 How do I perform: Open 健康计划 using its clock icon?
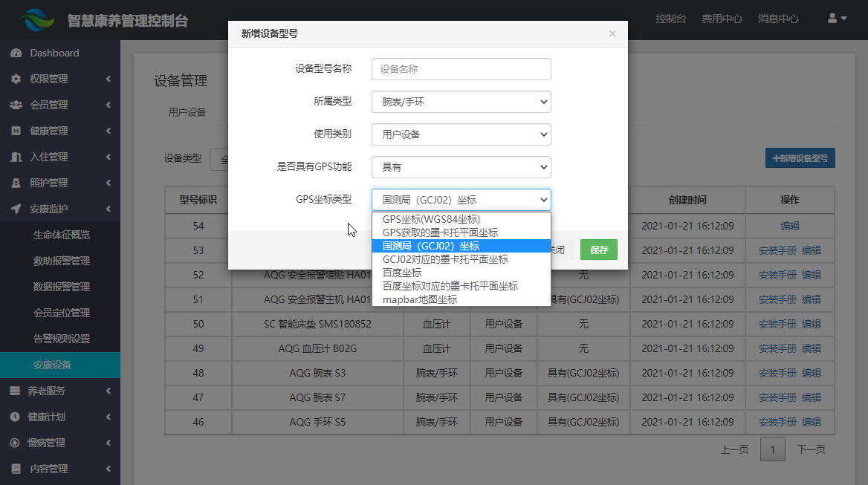[16, 417]
